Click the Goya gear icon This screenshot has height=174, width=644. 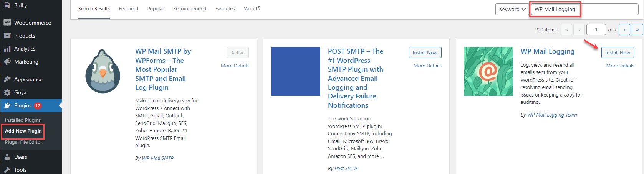7,92
